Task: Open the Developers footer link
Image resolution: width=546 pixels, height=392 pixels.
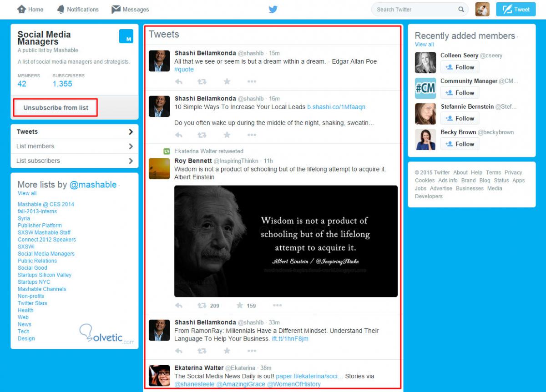Action: tap(429, 196)
